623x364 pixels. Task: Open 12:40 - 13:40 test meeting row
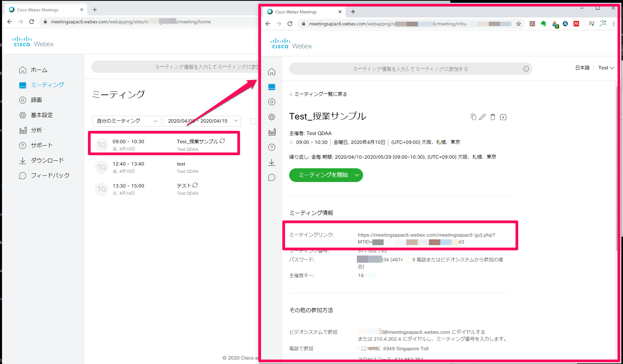tap(164, 167)
